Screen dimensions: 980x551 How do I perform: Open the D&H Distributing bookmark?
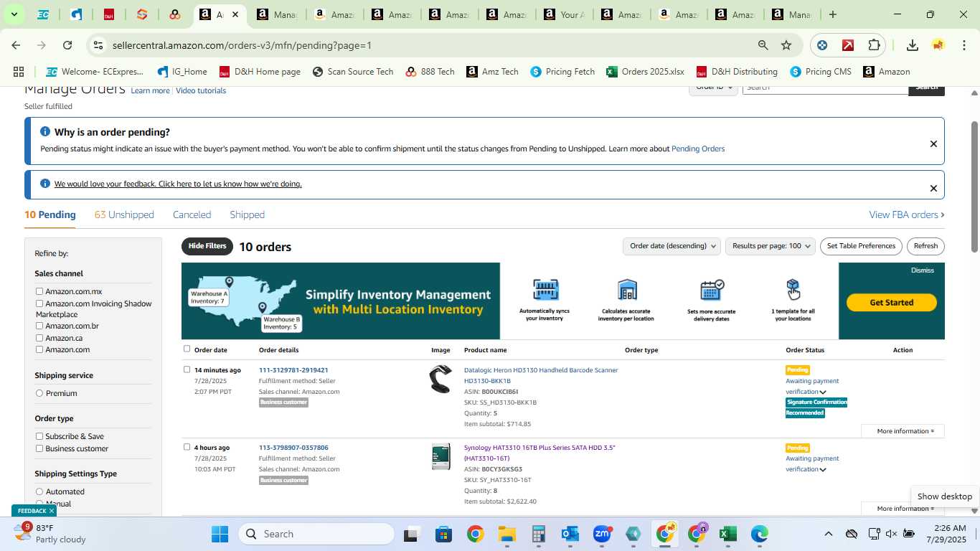[737, 72]
